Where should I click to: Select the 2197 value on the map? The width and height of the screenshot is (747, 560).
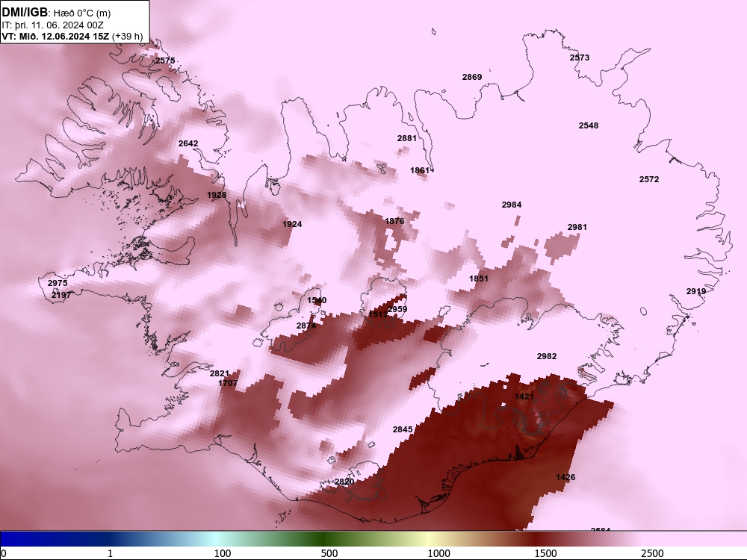point(61,295)
